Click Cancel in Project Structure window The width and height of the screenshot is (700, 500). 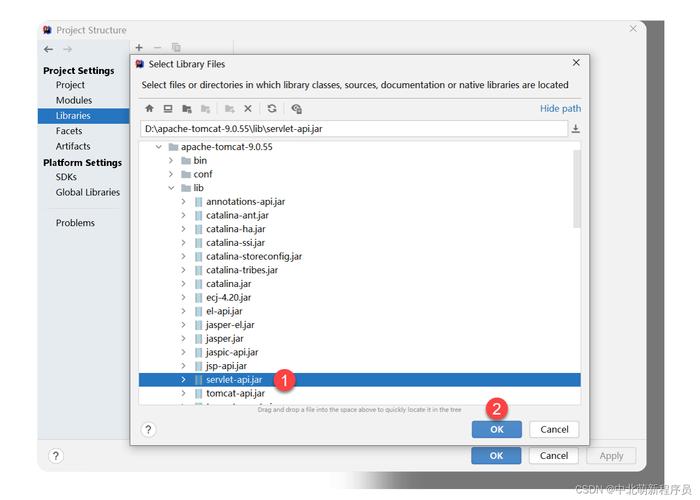(x=554, y=456)
